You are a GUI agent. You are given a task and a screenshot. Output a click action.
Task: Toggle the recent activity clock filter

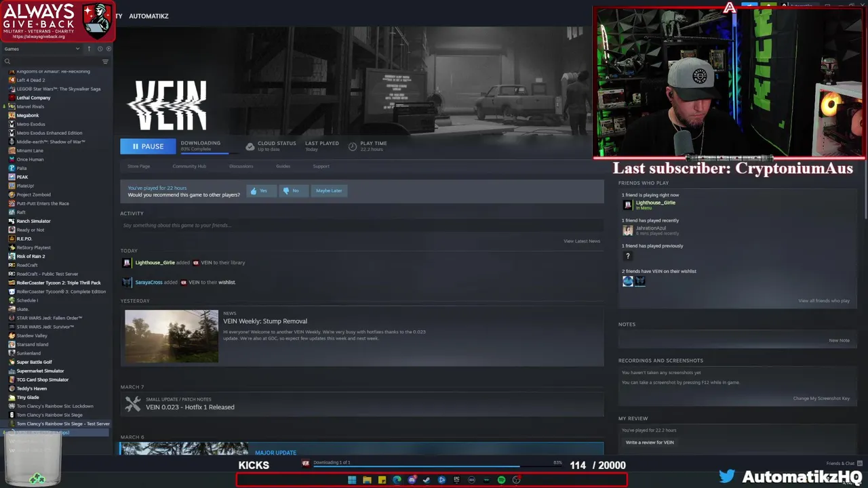tap(100, 49)
